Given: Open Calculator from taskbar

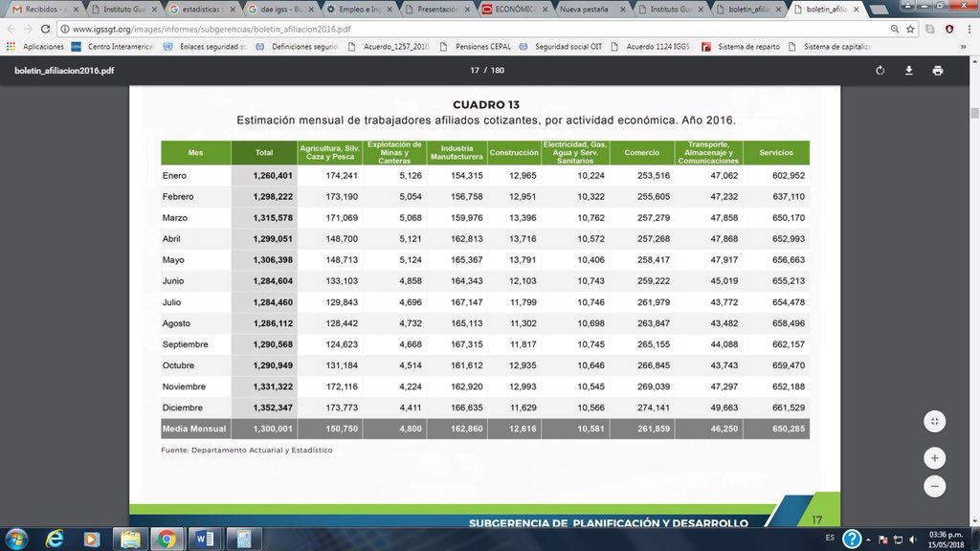Looking at the screenshot, I should [243, 539].
